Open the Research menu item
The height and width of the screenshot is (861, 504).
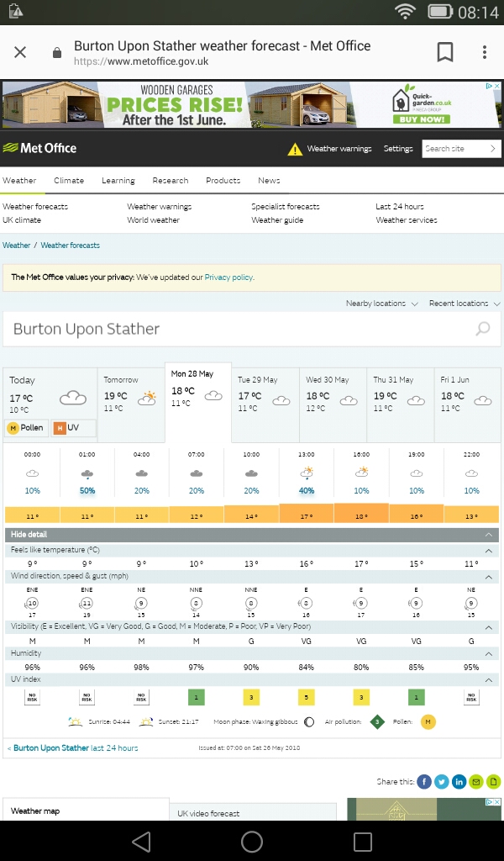tap(170, 180)
